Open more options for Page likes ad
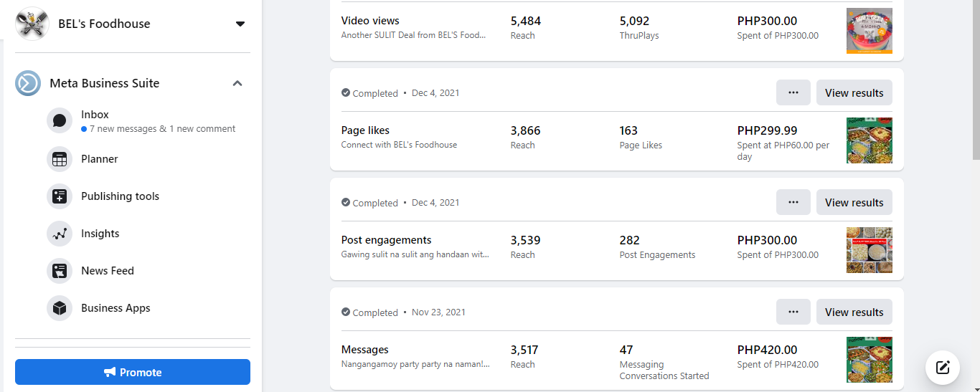The width and height of the screenshot is (980, 392). click(793, 92)
